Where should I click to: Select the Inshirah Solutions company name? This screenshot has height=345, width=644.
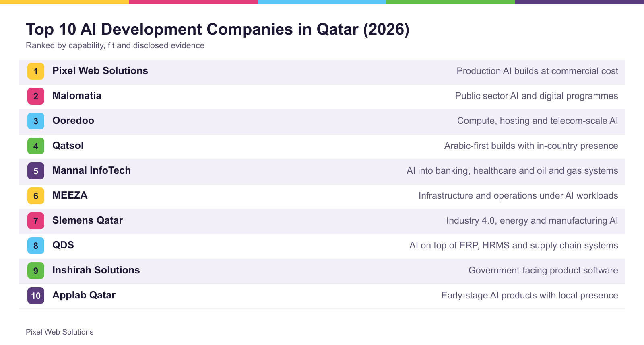point(96,270)
